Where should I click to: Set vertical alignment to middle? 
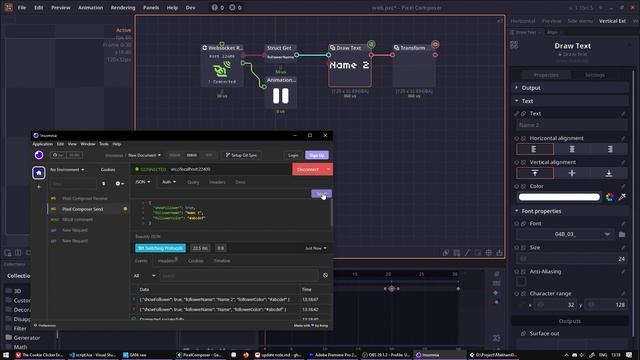pos(572,173)
